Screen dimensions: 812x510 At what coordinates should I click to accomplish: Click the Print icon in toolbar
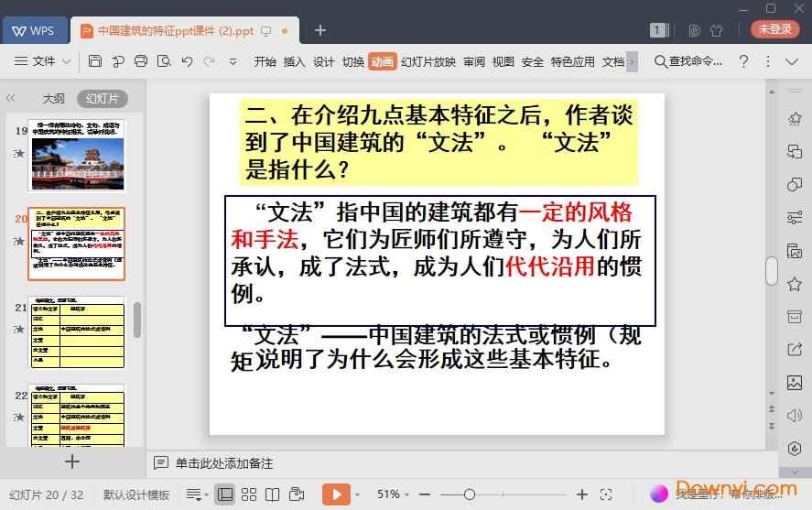[140, 61]
